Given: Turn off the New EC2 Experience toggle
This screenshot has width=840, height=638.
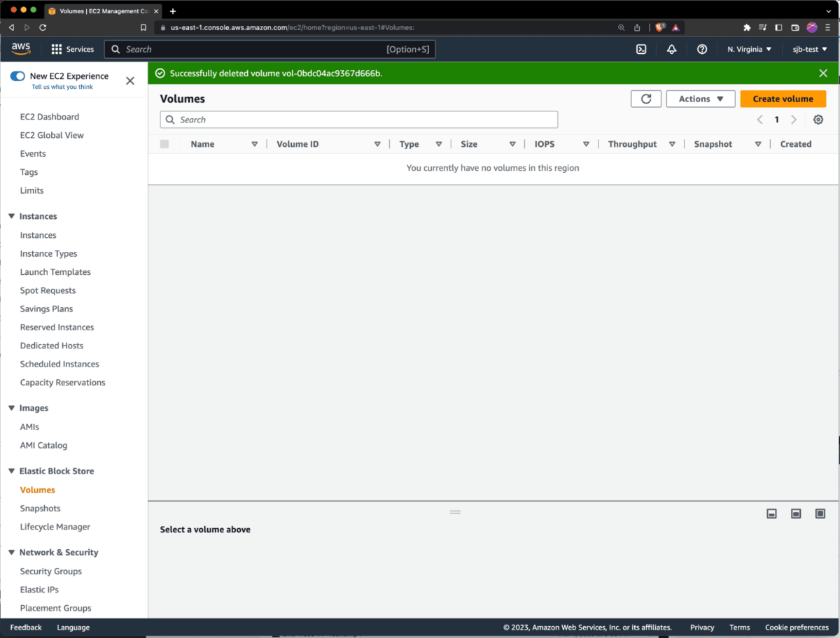Looking at the screenshot, I should click(15, 76).
